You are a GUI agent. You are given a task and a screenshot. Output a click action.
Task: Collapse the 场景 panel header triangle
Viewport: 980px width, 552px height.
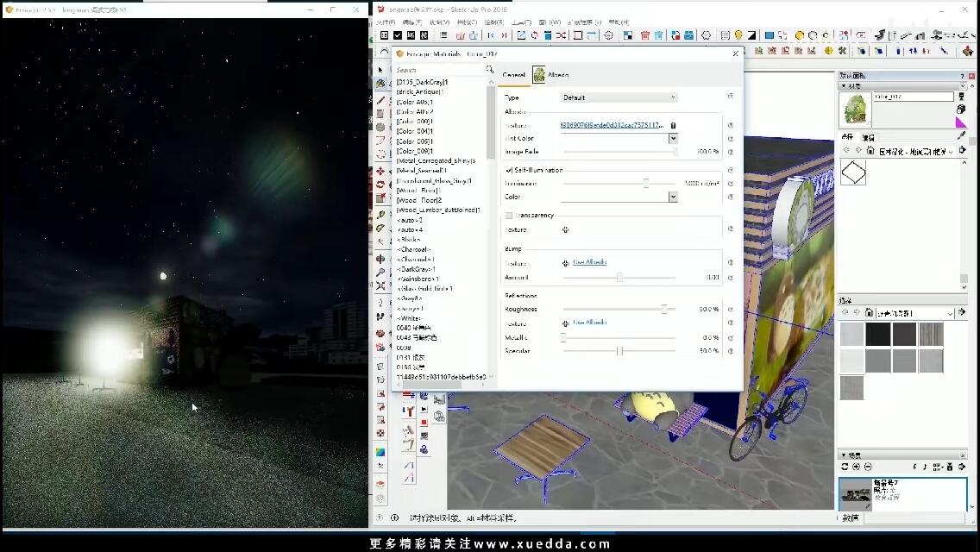click(x=844, y=455)
